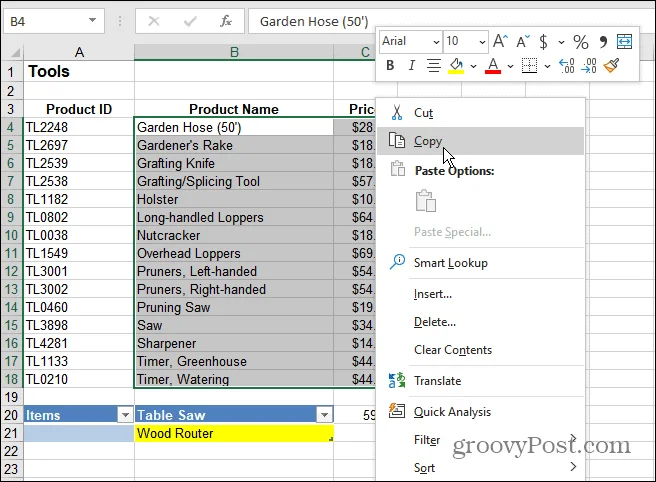This screenshot has height=482, width=656.
Task: Choose Cut from context menu
Action: pos(480,113)
